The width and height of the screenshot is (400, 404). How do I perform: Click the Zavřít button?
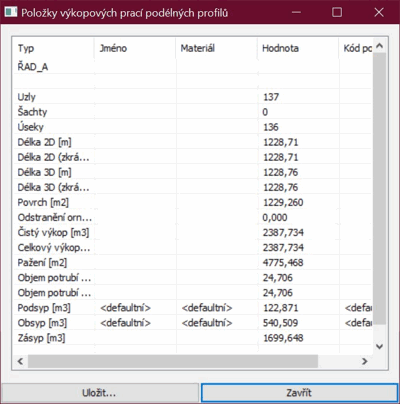pyautogui.click(x=299, y=393)
